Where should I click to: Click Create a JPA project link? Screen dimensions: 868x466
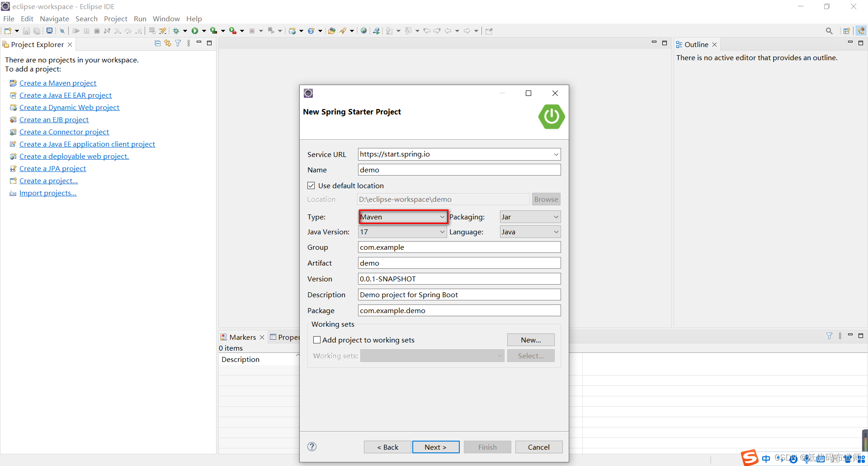point(52,168)
